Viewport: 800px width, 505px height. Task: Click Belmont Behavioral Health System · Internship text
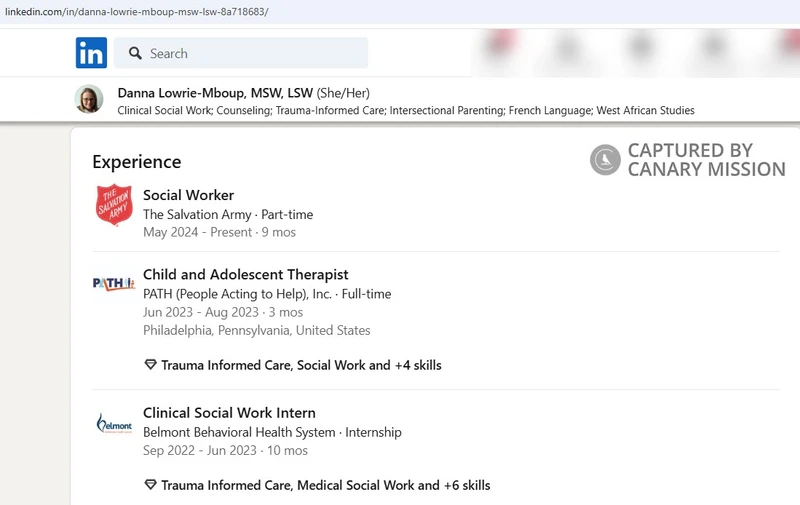tap(272, 433)
